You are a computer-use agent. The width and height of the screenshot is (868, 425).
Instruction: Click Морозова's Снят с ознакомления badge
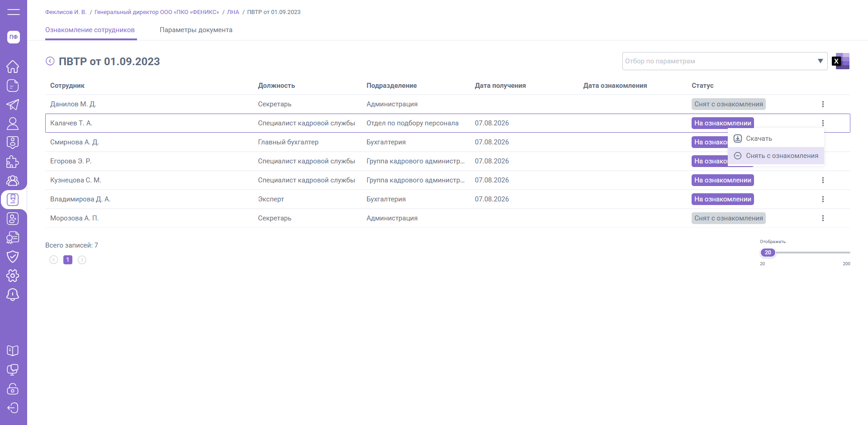point(729,218)
